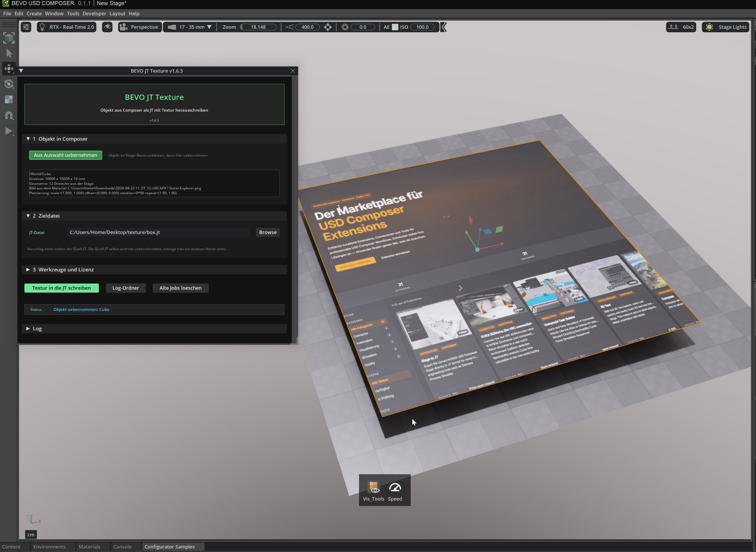
Task: Click the JT-Datei path input field
Action: [159, 232]
